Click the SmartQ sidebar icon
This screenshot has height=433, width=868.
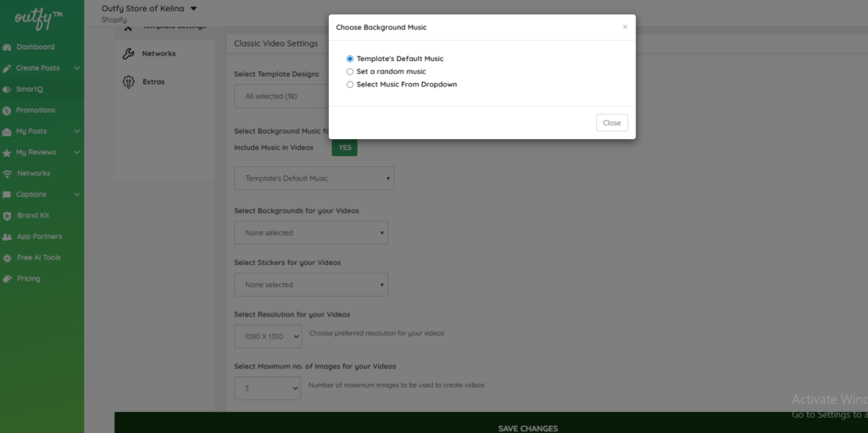pyautogui.click(x=8, y=89)
